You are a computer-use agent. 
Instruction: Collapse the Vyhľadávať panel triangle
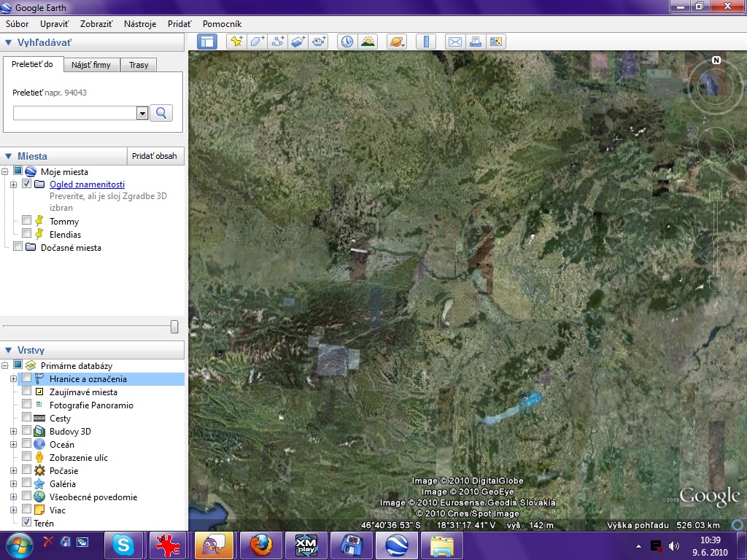pos(8,42)
